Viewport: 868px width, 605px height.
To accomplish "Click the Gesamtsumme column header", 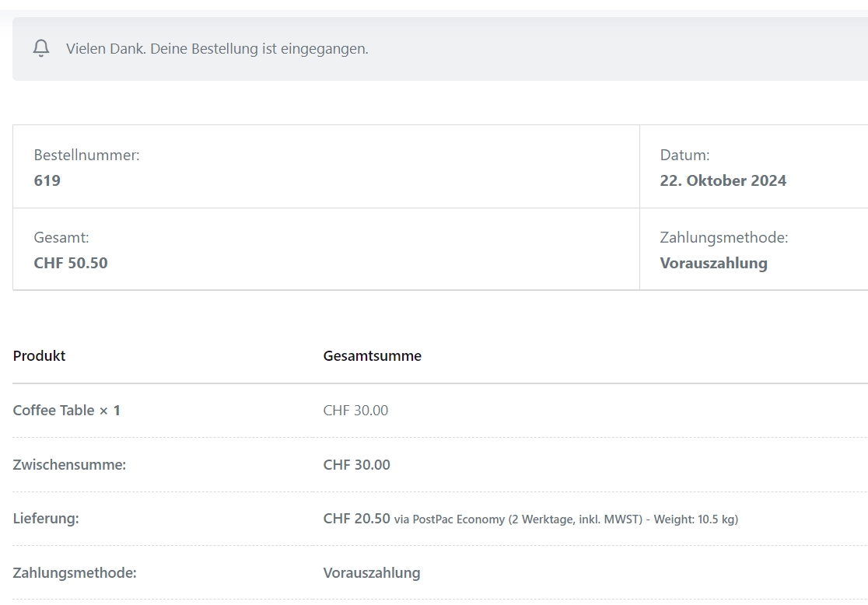I will [373, 356].
